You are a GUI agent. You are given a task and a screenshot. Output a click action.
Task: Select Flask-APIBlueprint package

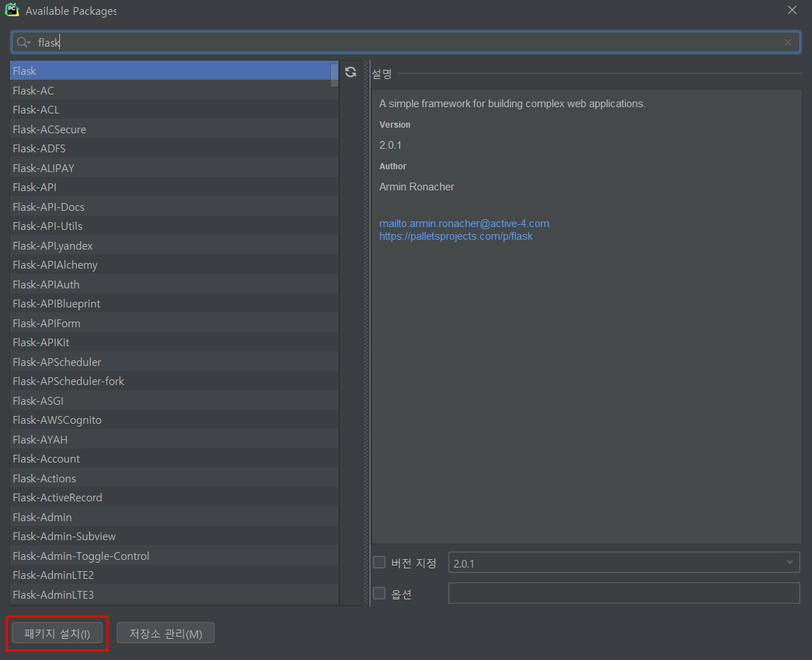pos(174,304)
